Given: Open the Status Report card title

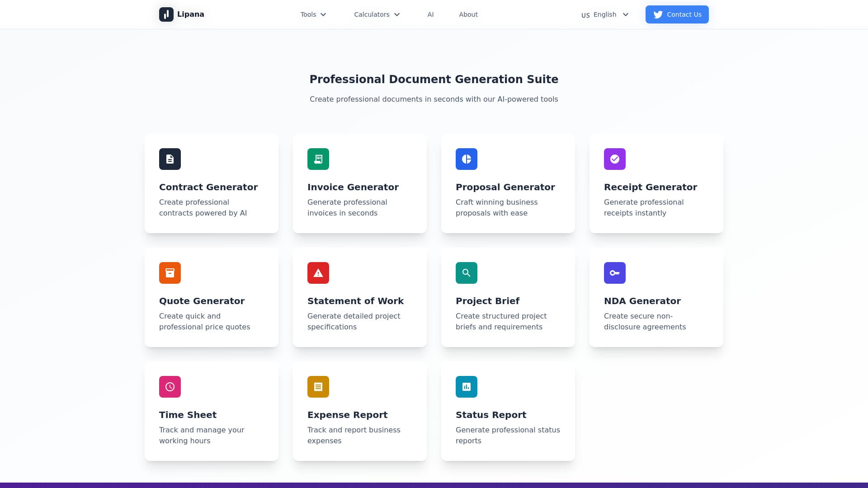Looking at the screenshot, I should [491, 415].
